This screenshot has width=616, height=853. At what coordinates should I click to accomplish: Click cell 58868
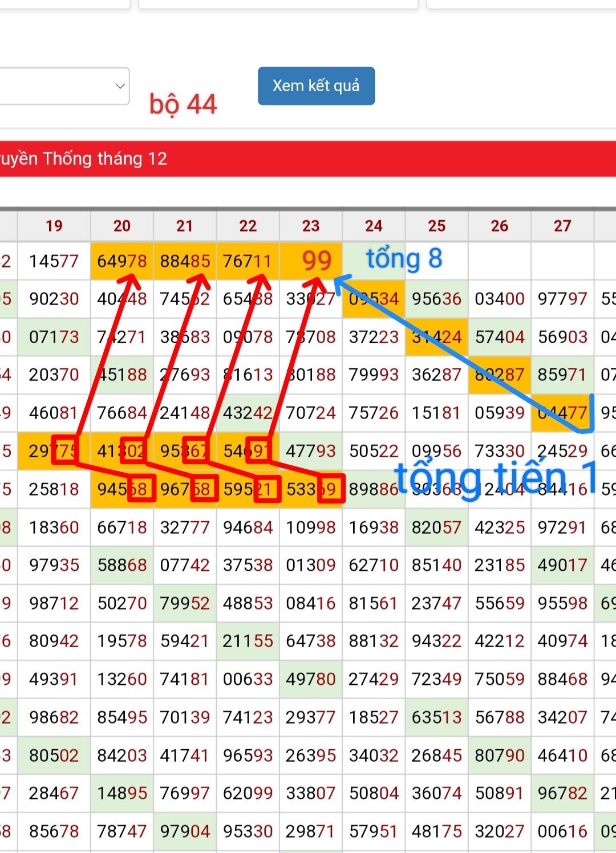[x=122, y=565]
